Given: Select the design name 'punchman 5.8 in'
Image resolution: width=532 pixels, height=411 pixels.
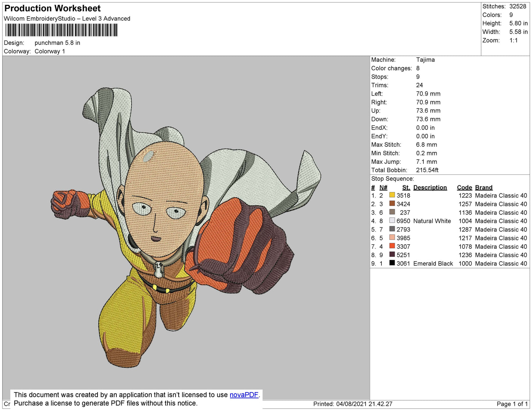Looking at the screenshot, I should [x=57, y=43].
